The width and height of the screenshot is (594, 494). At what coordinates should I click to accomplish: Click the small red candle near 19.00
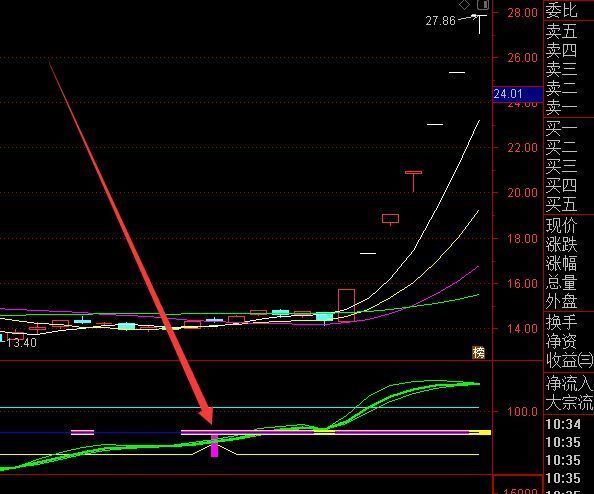(x=391, y=220)
